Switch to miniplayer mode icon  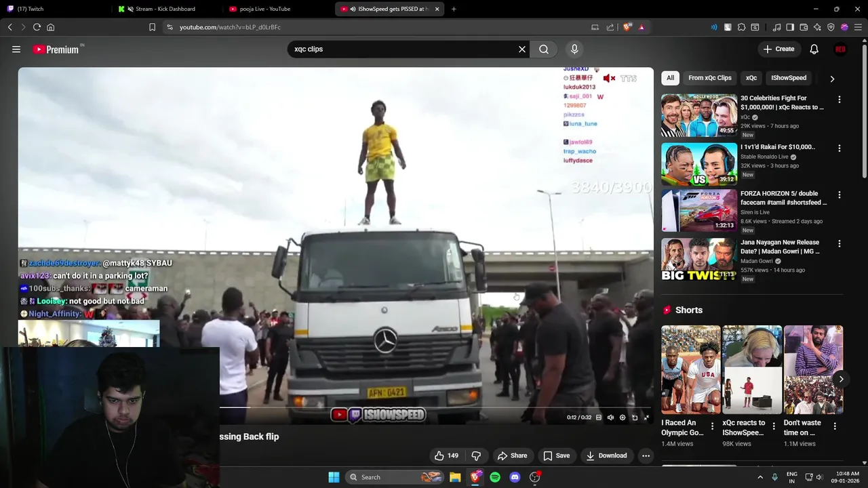pos(635,418)
